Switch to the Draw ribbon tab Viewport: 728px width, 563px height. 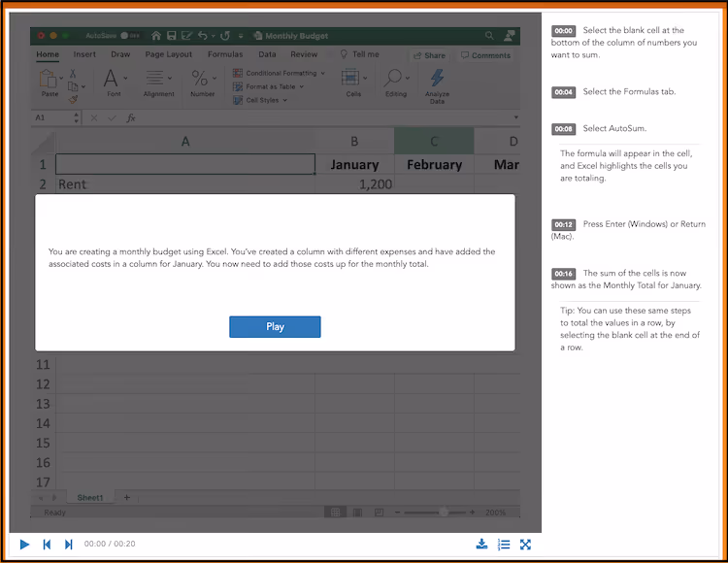pos(120,54)
